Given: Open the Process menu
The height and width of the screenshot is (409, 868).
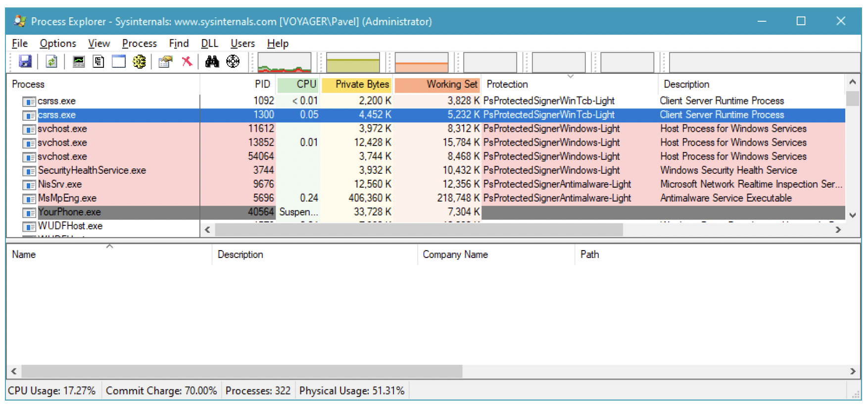Looking at the screenshot, I should (x=139, y=44).
